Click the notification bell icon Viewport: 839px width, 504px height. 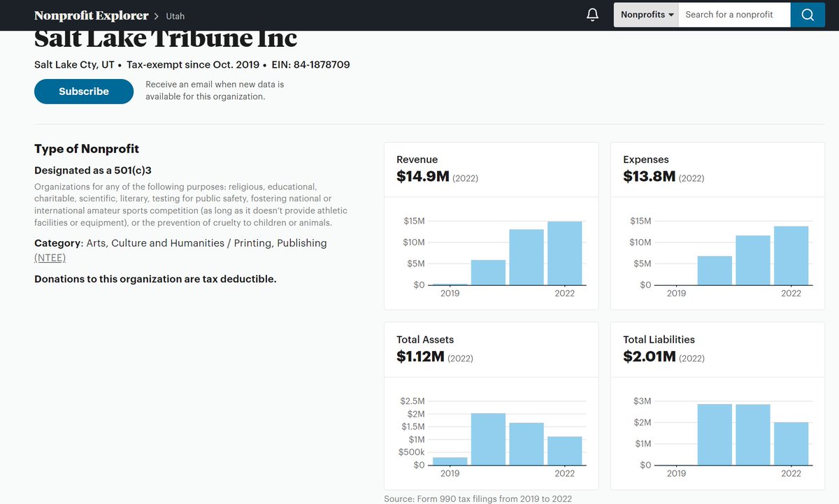point(591,14)
